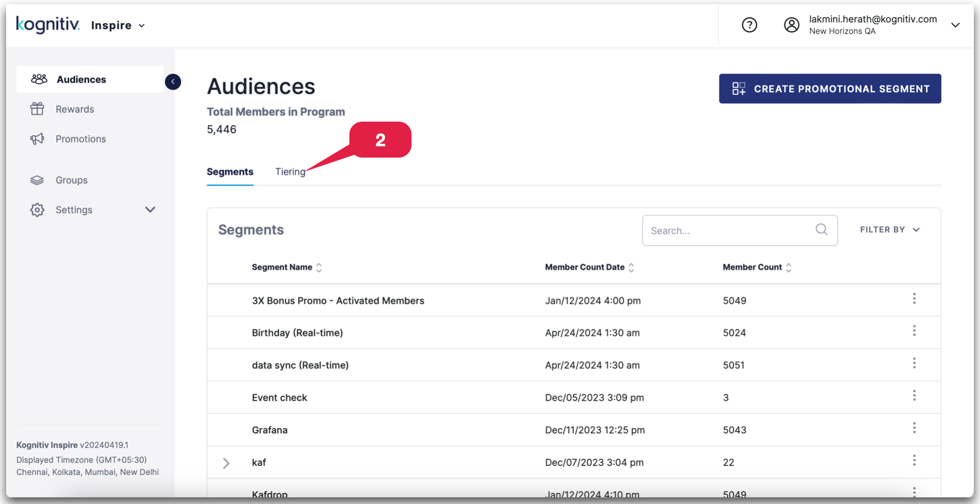Click member count 5024

[734, 333]
